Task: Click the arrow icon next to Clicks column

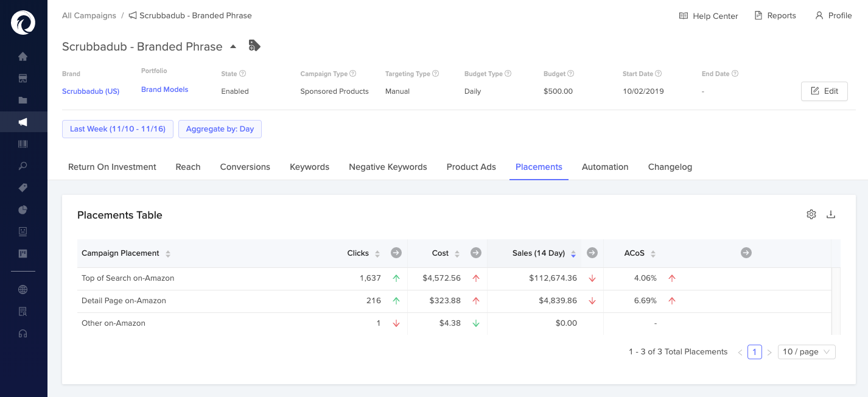Action: point(396,253)
